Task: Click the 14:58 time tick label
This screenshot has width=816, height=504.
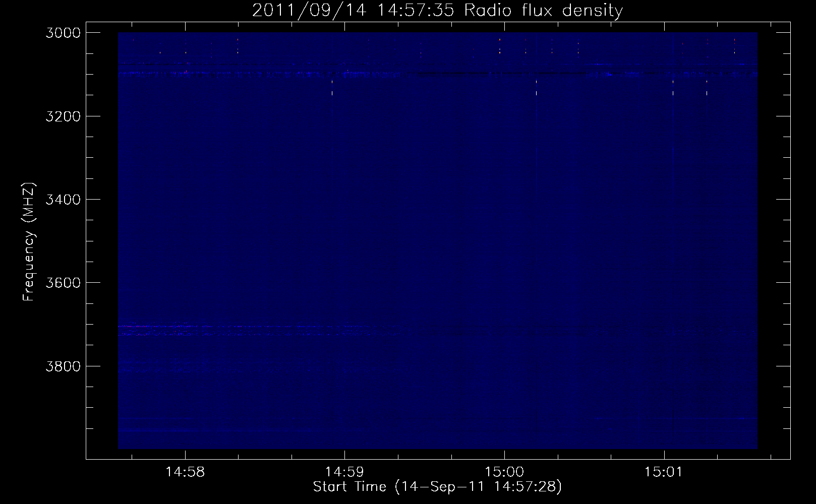Action: [x=185, y=472]
